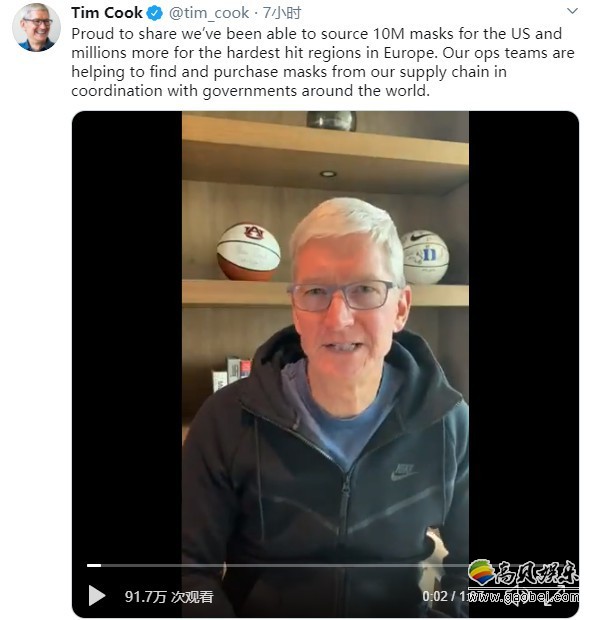Screen dimensions: 595x620
Task: Click the 7小时 timestamp
Action: 281,13
